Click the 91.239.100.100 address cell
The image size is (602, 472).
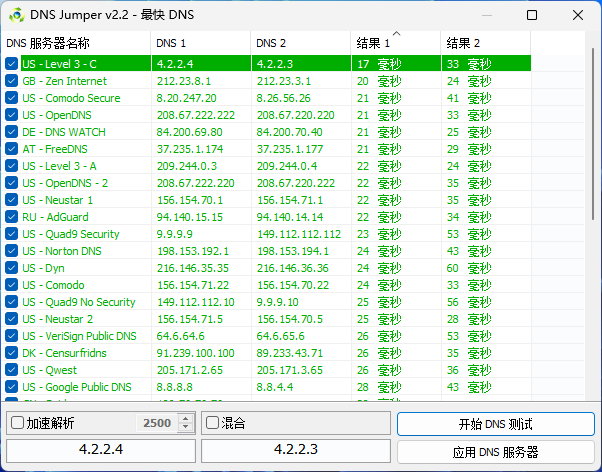point(196,353)
